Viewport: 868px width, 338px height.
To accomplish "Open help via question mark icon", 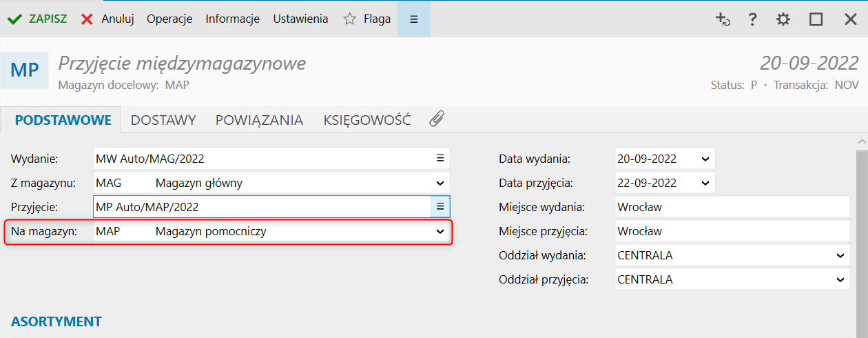I will 753,19.
